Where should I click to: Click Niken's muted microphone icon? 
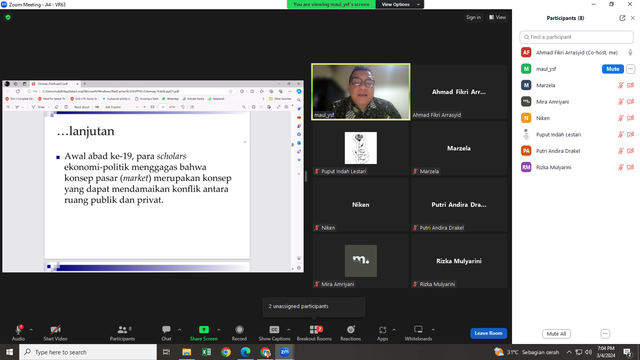coord(620,118)
